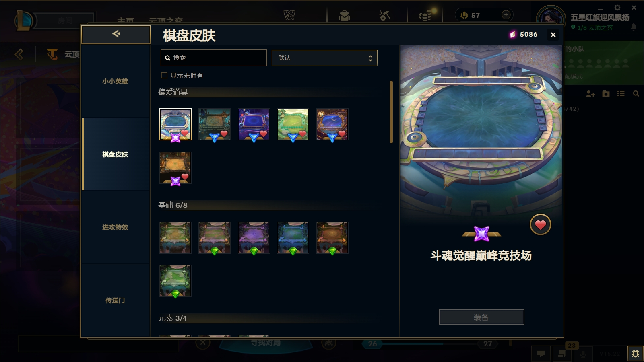This screenshot has width=644, height=362.
Task: Switch to the 小小英雄 tab
Action: point(115,81)
